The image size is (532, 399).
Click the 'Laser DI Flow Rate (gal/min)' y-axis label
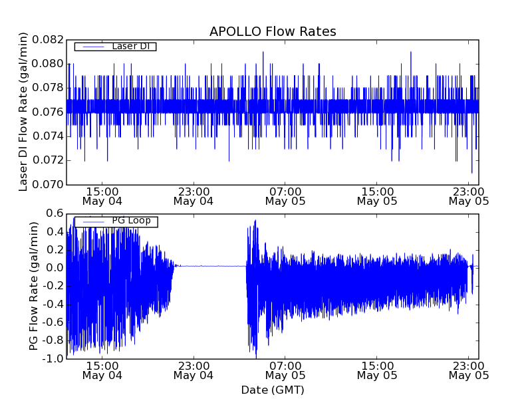23,112
